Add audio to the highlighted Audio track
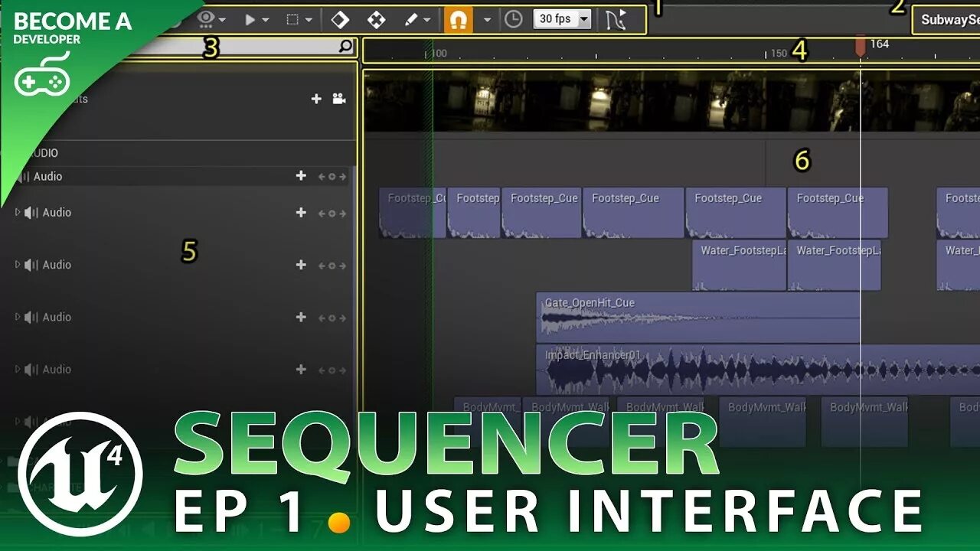 tap(301, 176)
